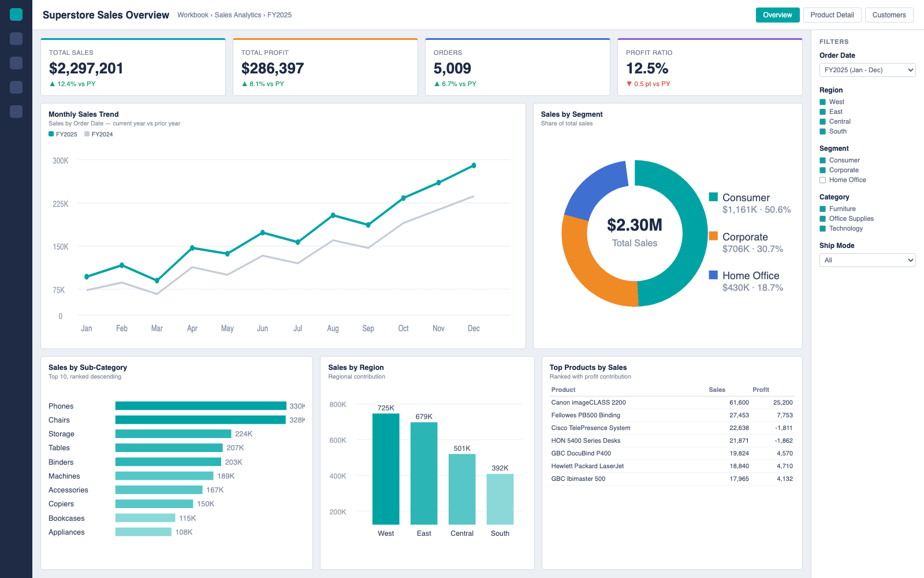Toggle the Central region checkbox
This screenshot has width=924, height=578.
tap(823, 121)
